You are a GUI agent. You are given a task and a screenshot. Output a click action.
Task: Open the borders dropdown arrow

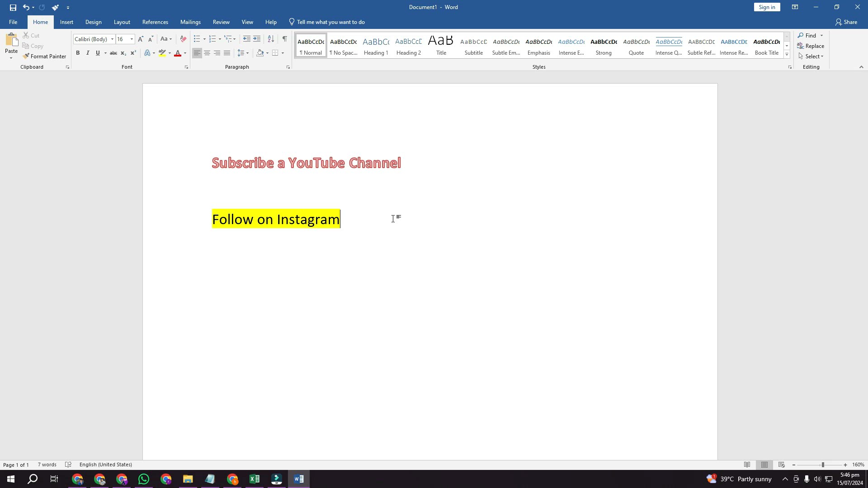coord(283,53)
